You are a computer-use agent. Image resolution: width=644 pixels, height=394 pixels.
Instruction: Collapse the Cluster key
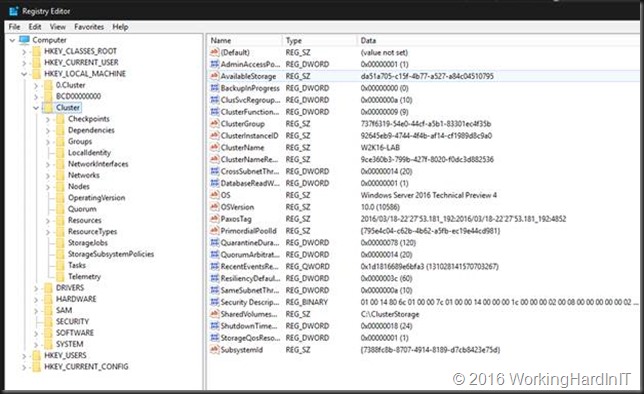pos(36,108)
